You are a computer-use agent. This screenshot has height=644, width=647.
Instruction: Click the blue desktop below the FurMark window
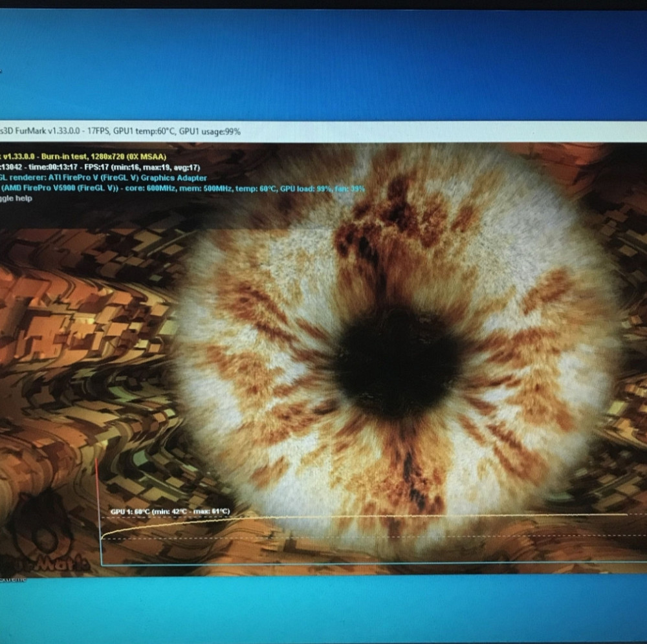323,608
